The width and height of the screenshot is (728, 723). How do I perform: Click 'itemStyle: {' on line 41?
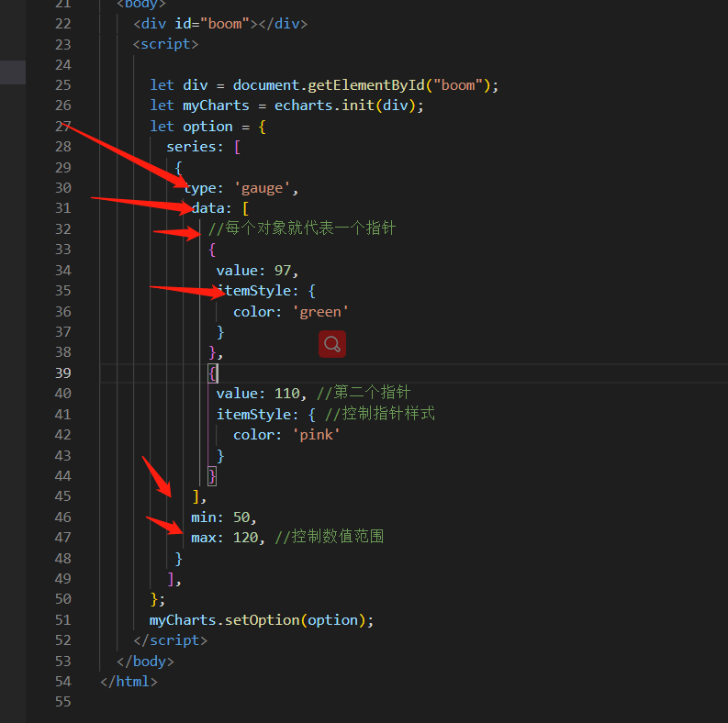click(266, 414)
